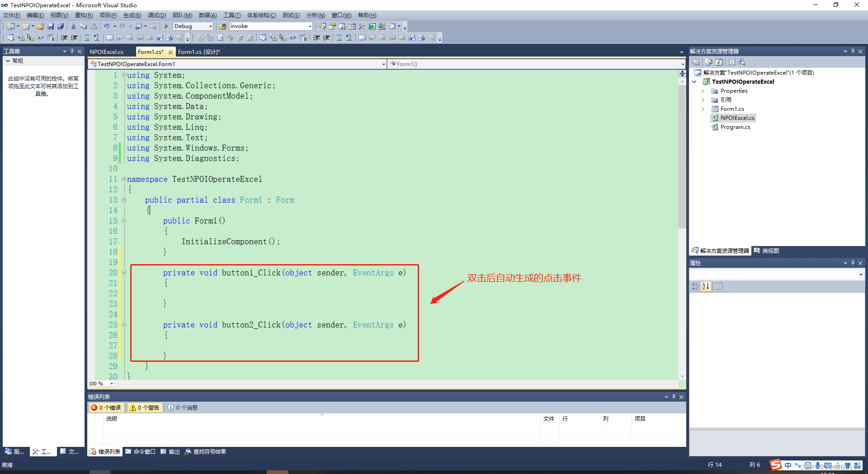Toggle the 0个消息 messages filter
This screenshot has height=474, width=868.
(183, 408)
